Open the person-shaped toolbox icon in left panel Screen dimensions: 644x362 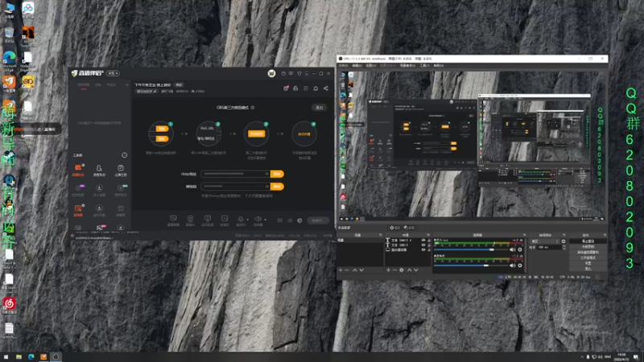[99, 168]
